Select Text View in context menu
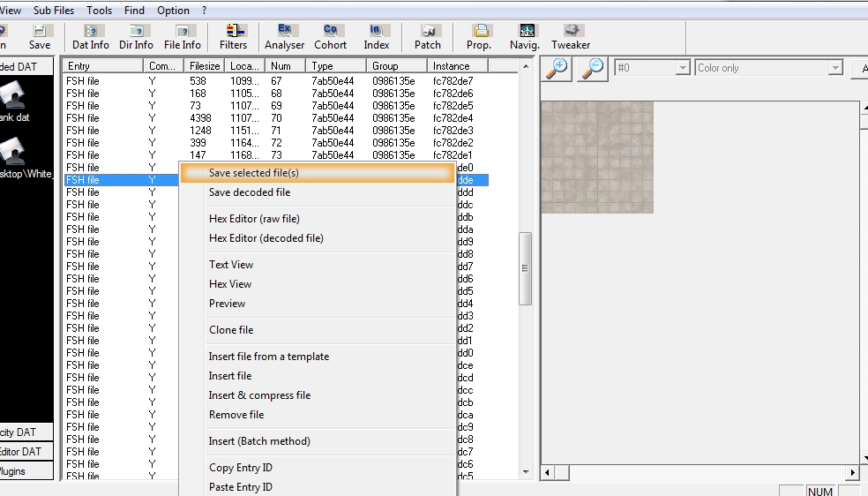 click(x=318, y=265)
